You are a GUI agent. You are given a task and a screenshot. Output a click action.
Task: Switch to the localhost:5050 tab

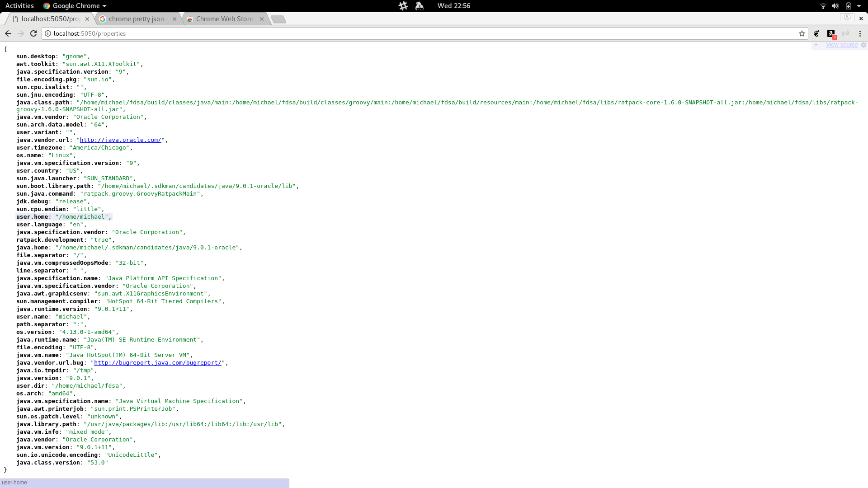click(50, 19)
